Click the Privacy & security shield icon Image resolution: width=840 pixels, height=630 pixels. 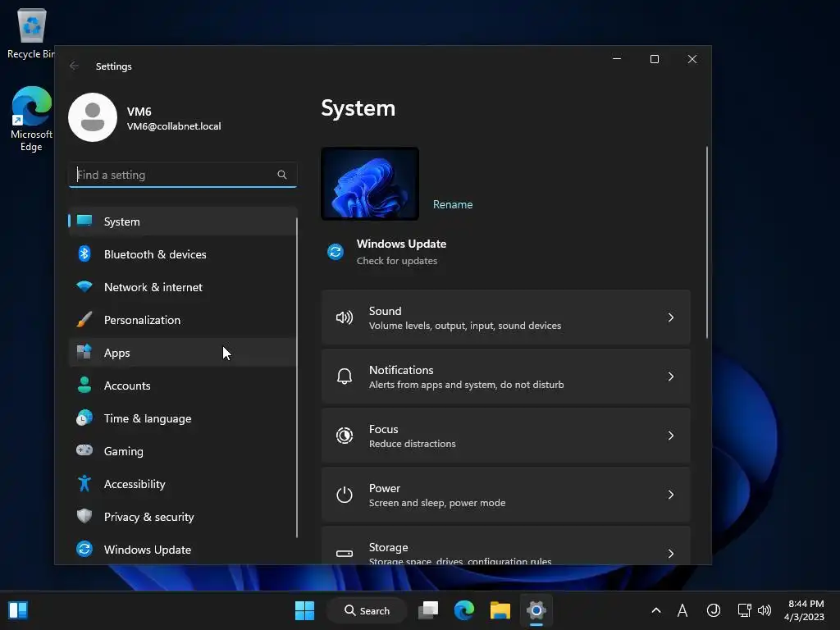pos(84,516)
